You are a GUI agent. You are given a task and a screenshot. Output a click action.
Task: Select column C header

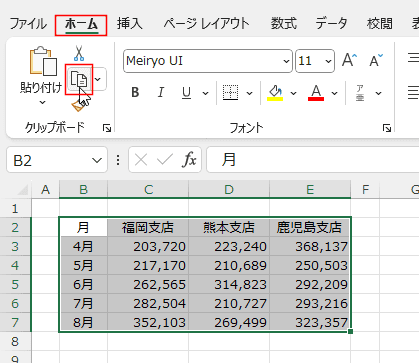click(148, 190)
